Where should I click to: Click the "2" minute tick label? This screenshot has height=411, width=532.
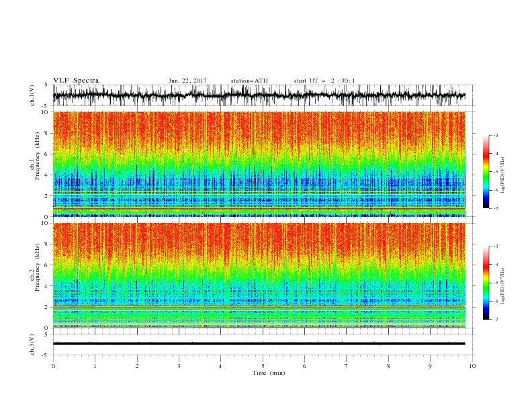tap(137, 366)
